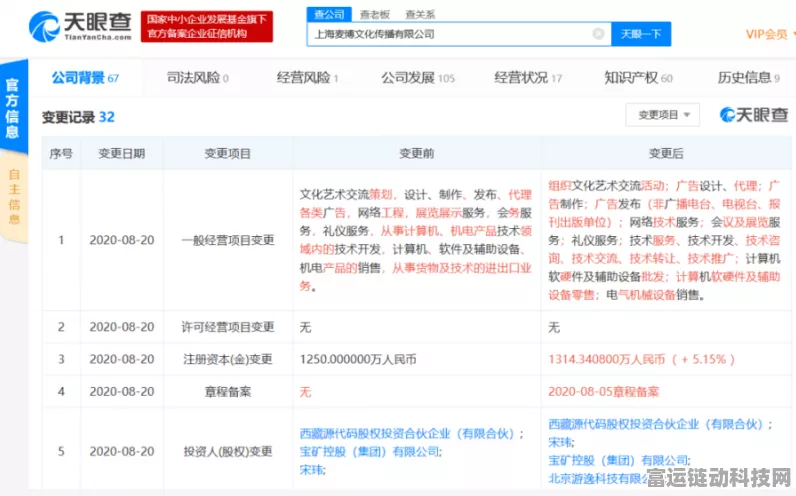Select the 司法风险 tab
The height and width of the screenshot is (496, 796).
coord(198,78)
